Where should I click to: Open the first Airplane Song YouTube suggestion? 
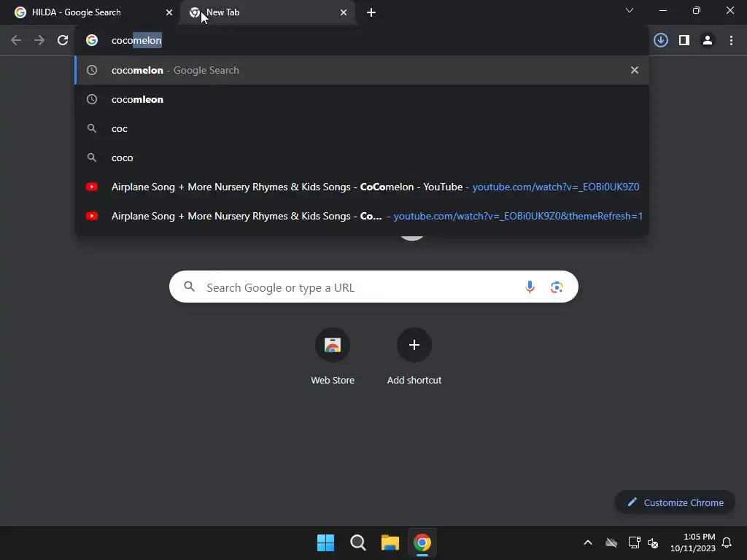point(362,187)
